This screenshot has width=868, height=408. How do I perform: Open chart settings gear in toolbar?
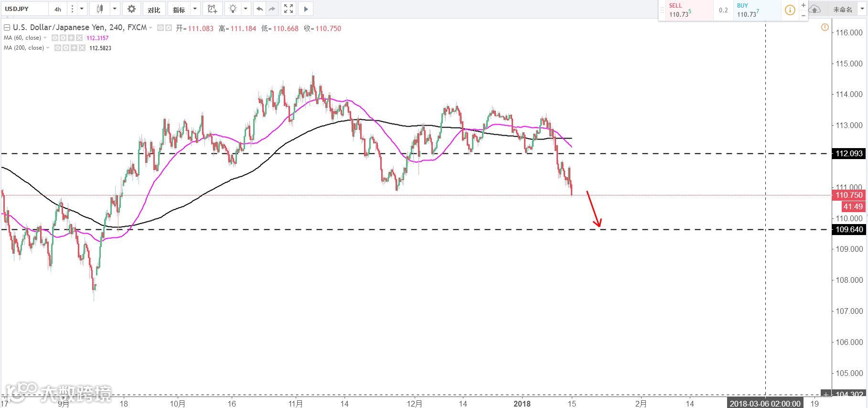[x=131, y=9]
